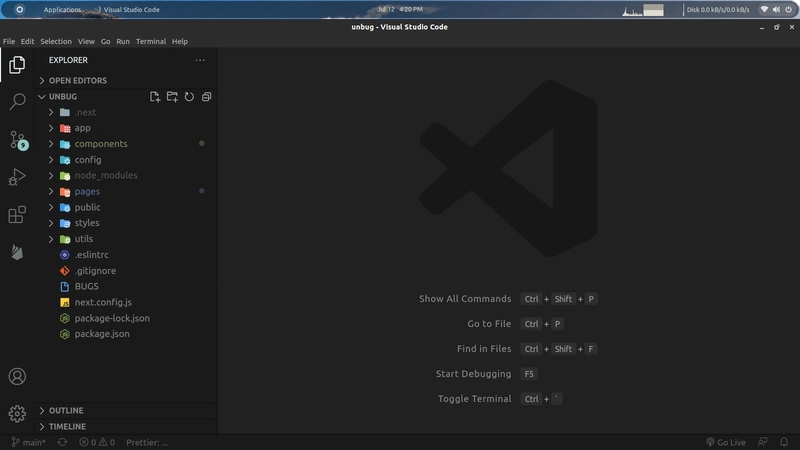Expand the app folder
This screenshot has height=450, width=800.
[x=126, y=128]
